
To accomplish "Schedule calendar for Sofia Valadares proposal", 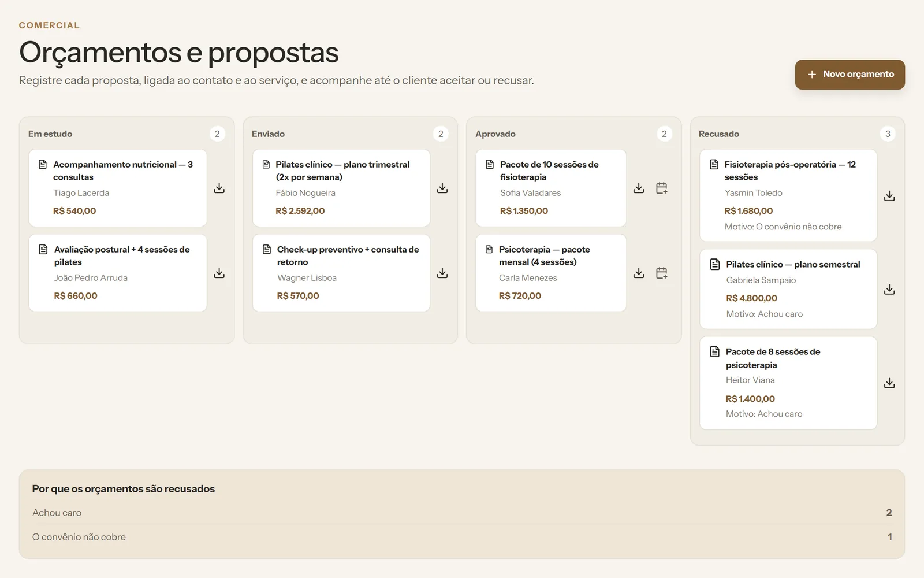I will click(x=662, y=188).
